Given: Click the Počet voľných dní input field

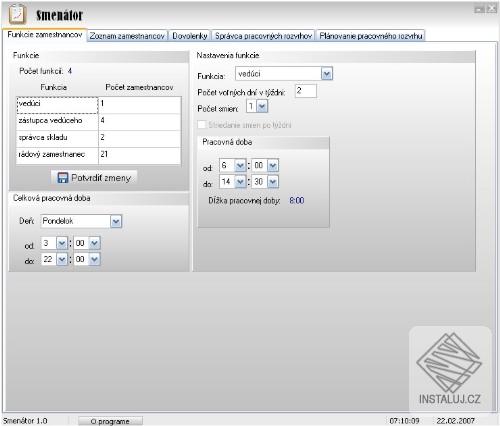Looking at the screenshot, I should point(306,91).
